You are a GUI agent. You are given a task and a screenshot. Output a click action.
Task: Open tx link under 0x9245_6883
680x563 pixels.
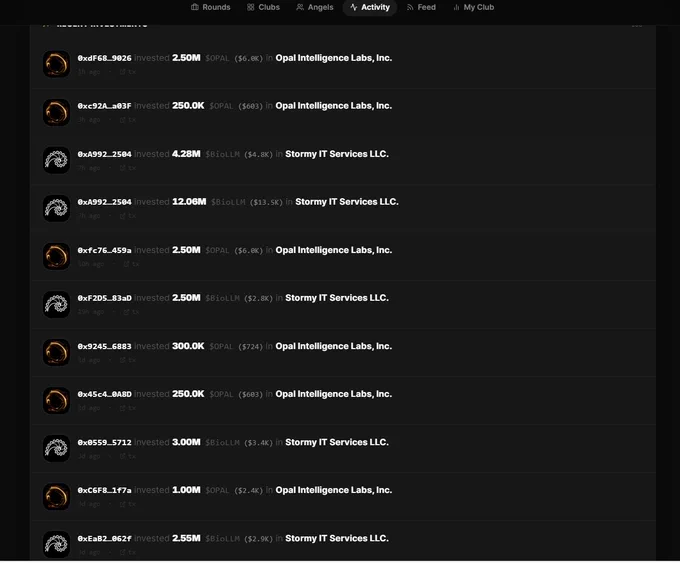(128, 360)
